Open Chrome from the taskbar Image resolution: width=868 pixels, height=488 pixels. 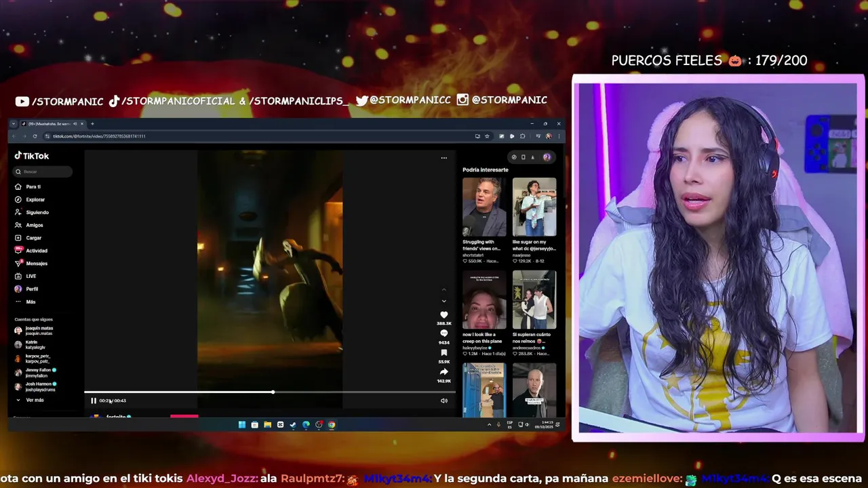332,425
